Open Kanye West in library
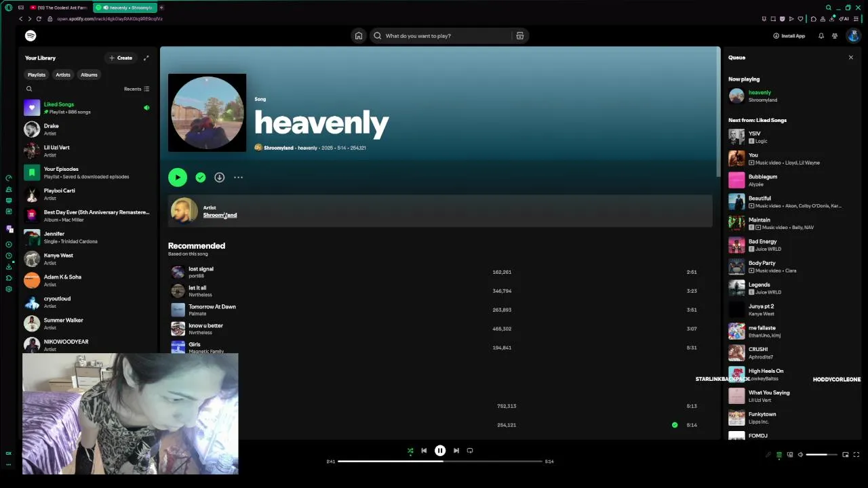The image size is (868, 488). point(88,259)
